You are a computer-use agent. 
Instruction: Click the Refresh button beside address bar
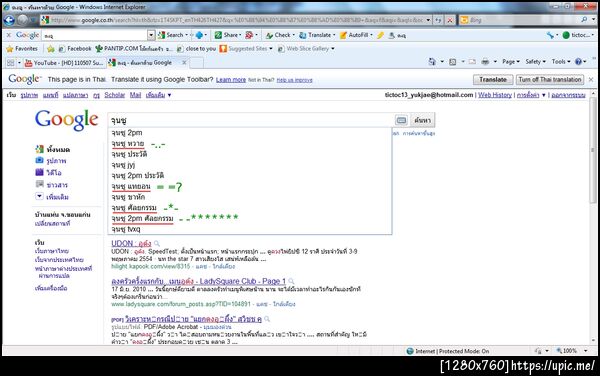439,20
